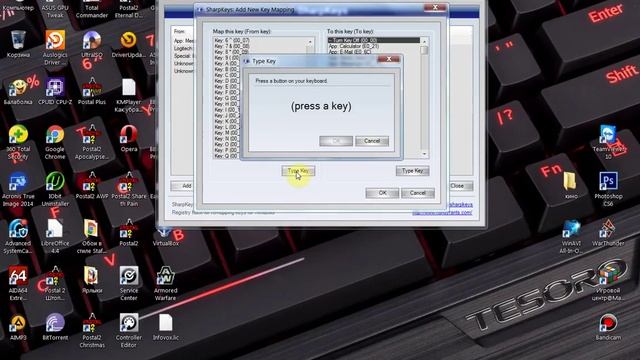Launch Postal2 Christmas shortcut
Image resolution: width=640 pixels, height=360 pixels.
tap(92, 323)
